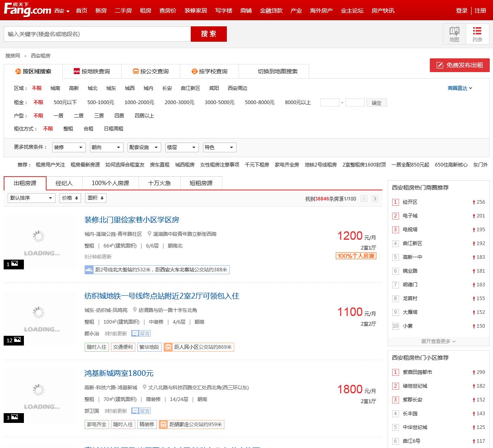Select 2000-3000元 rent filter
Image resolution: width=493 pixels, height=448 pixels.
pyautogui.click(x=179, y=102)
